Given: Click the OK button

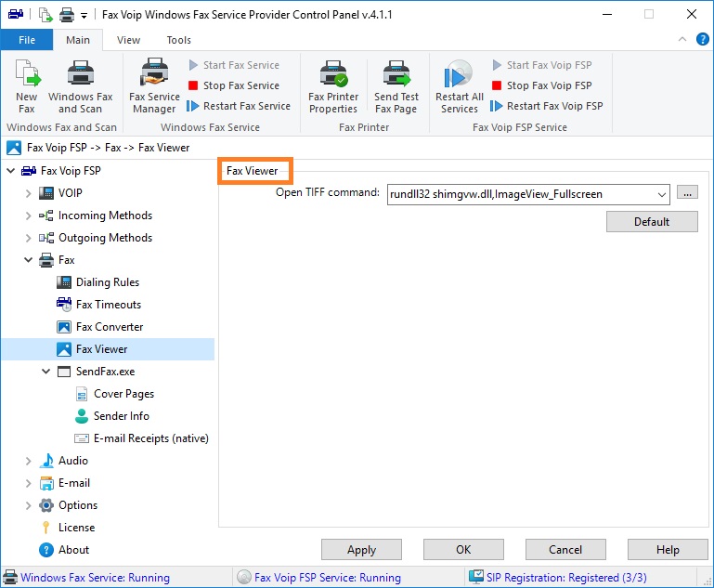Looking at the screenshot, I should tap(463, 550).
